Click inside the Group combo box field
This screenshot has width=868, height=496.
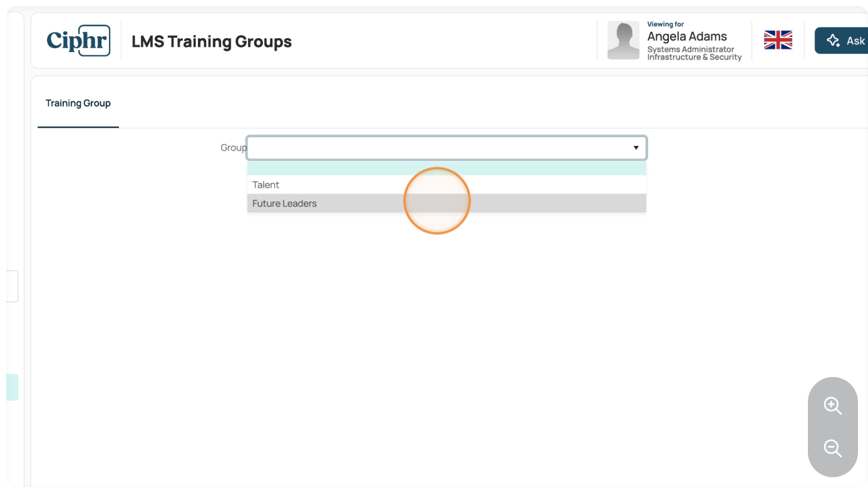(x=447, y=148)
